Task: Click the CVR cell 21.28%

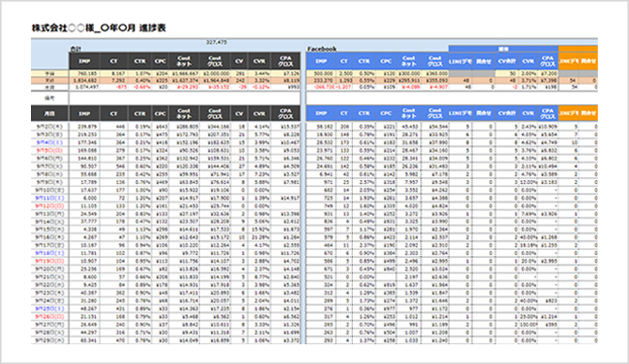Action: pos(259,237)
